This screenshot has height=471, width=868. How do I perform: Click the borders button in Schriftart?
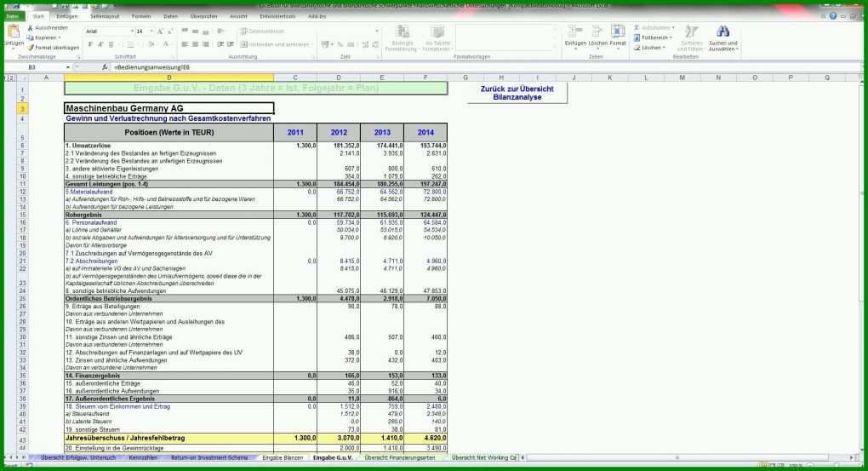tap(131, 44)
